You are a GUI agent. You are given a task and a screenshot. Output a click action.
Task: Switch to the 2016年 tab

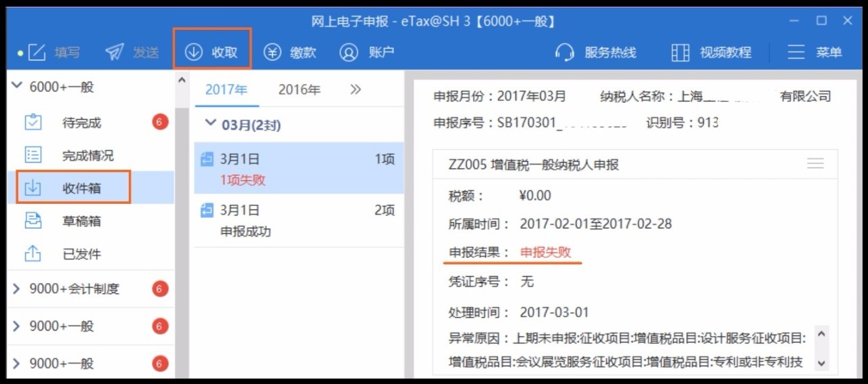300,89
